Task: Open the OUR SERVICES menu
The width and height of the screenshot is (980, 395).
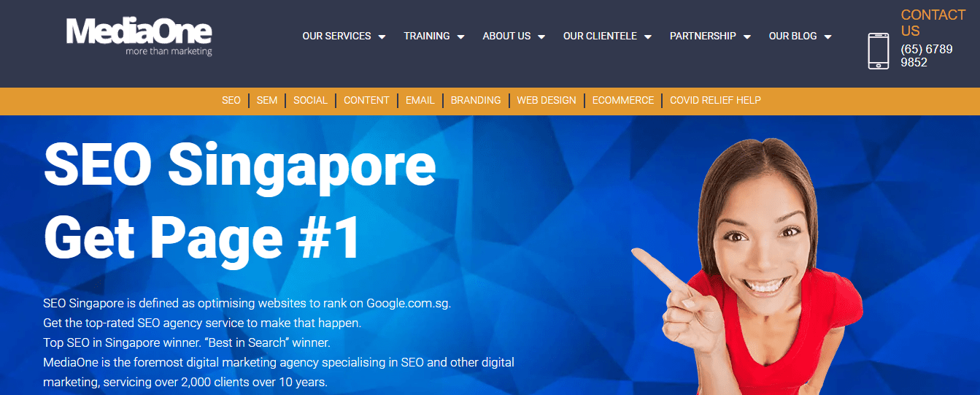Action: click(336, 36)
